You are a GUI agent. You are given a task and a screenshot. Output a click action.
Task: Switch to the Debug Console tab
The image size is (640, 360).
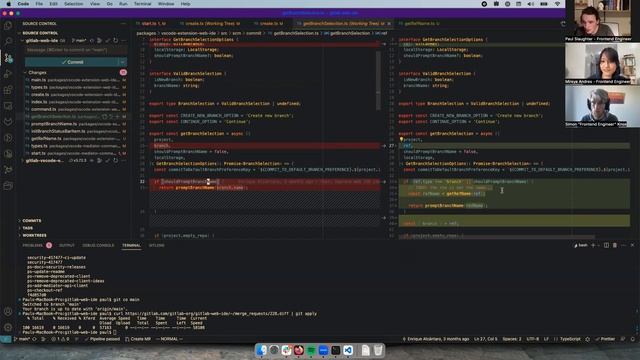click(x=98, y=245)
